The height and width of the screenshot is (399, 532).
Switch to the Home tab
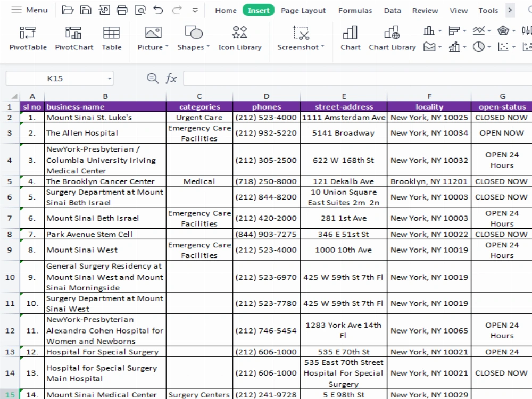[x=226, y=11]
